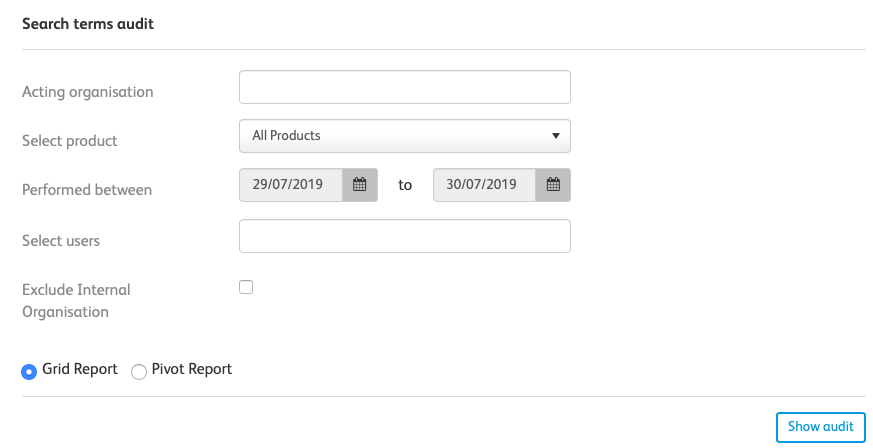Expand the All Products dropdown
This screenshot has width=873, height=448.
point(404,136)
